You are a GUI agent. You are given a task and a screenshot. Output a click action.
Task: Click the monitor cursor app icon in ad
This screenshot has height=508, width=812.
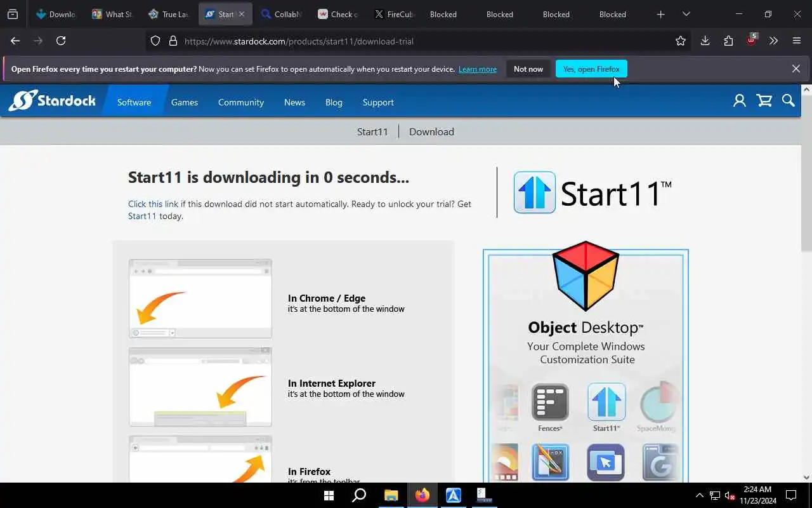pos(606,462)
